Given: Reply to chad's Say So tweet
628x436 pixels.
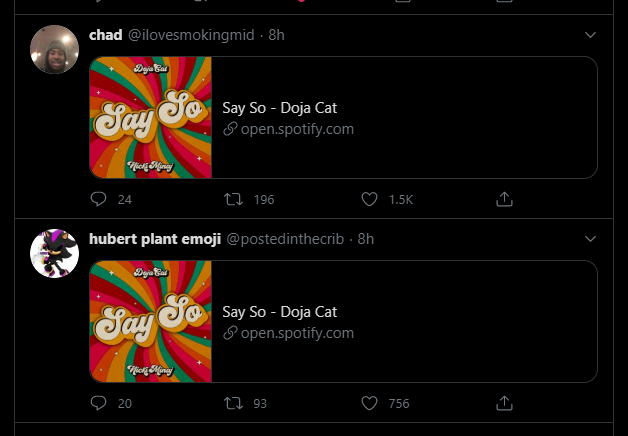Looking at the screenshot, I should 98,199.
